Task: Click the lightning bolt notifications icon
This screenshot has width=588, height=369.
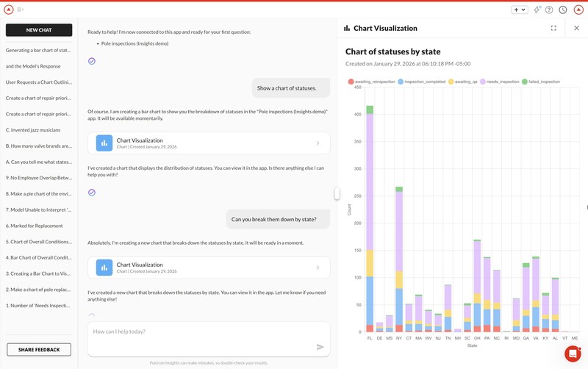Action: pyautogui.click(x=537, y=10)
